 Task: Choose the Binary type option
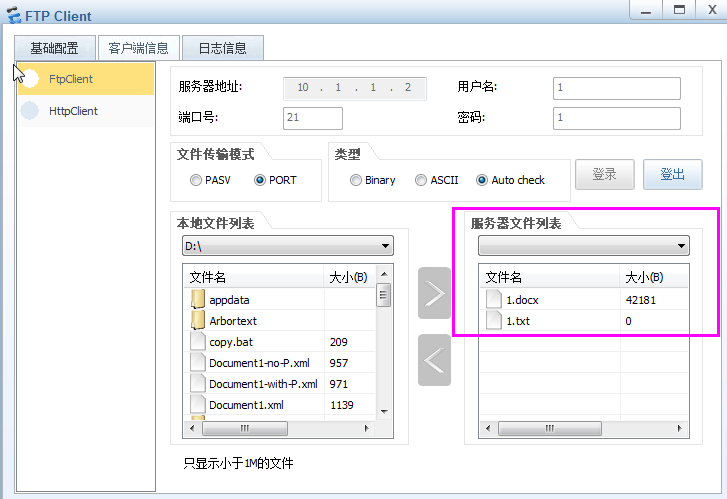click(x=356, y=180)
